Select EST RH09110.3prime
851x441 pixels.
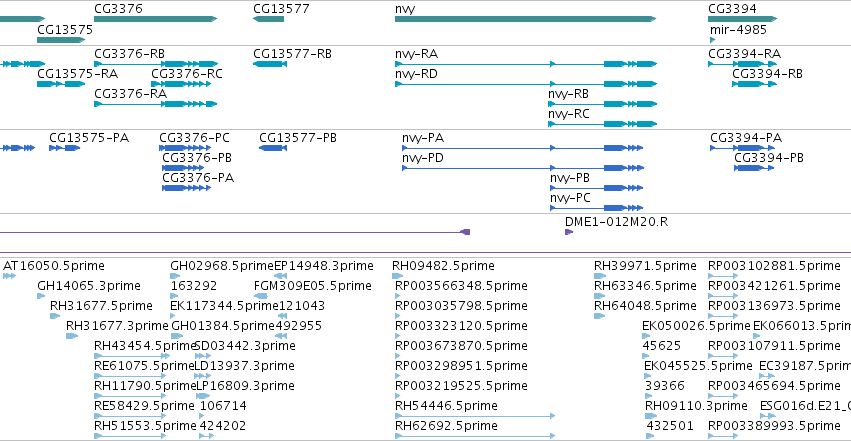tap(696, 406)
